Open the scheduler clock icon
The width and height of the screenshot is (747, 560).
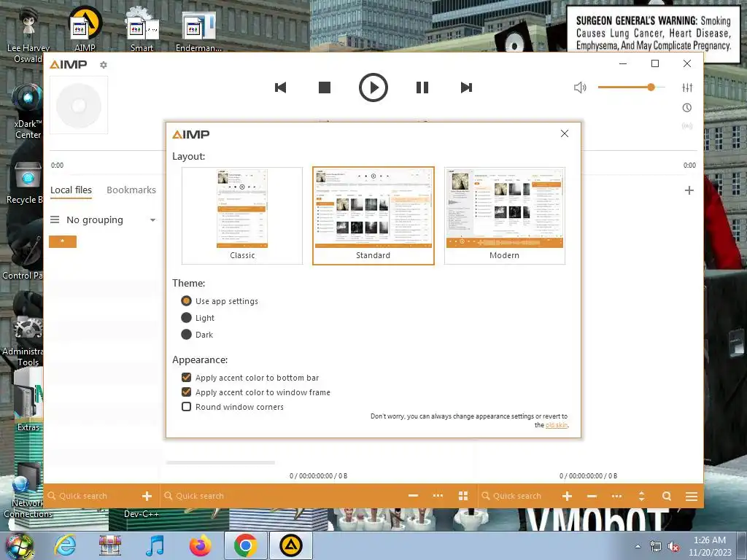[687, 108]
